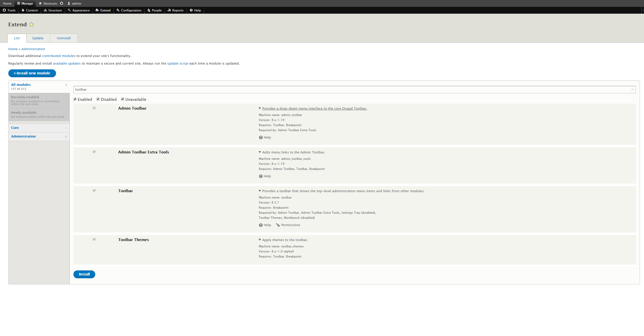Open the contributed modules link
The image size is (644, 336).
(59, 56)
